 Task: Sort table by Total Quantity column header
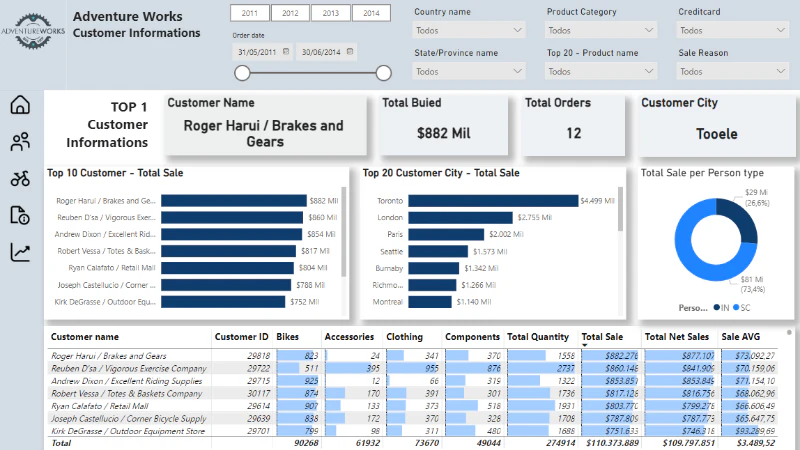538,337
